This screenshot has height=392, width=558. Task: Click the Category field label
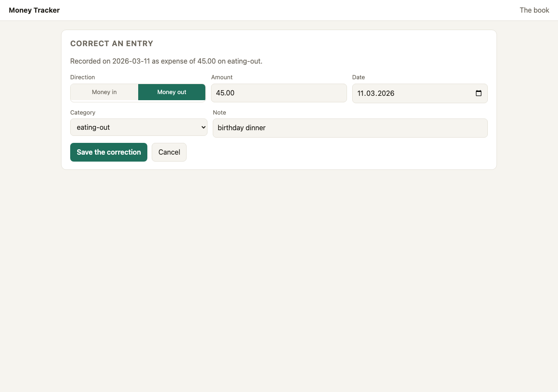click(83, 112)
